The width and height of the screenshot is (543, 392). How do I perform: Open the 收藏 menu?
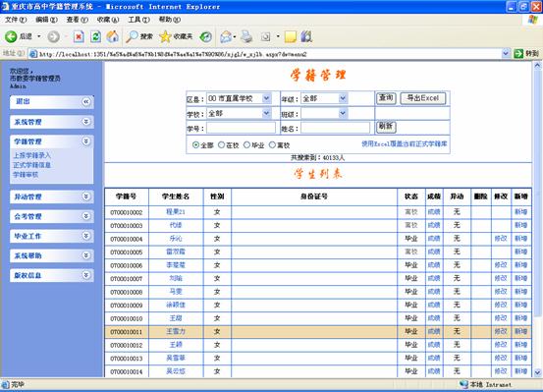(108, 20)
